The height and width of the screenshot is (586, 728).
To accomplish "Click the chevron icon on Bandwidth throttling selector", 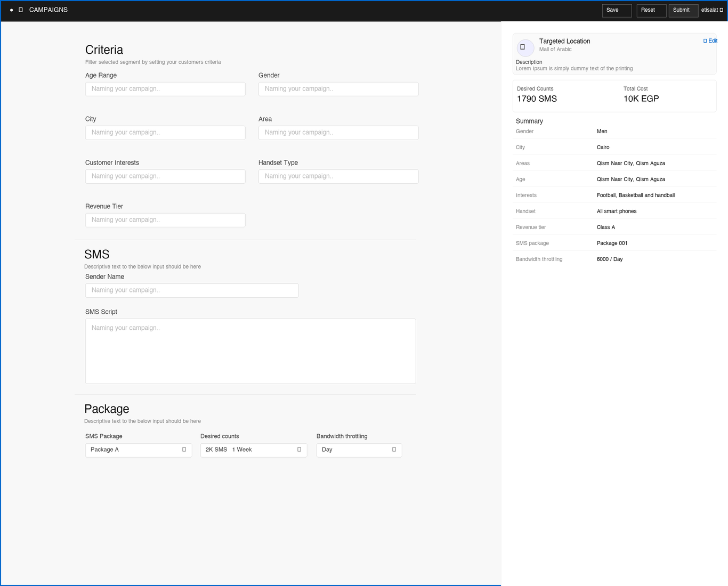I will [394, 450].
